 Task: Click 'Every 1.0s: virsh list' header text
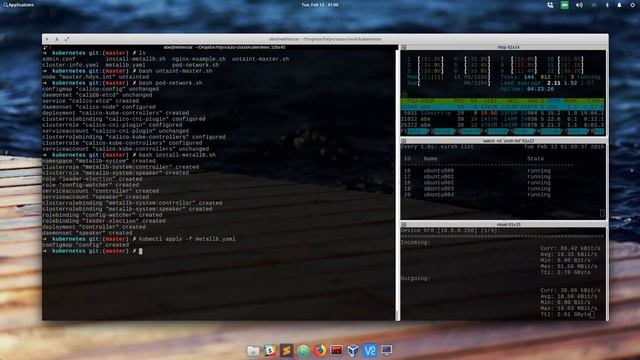click(438, 147)
